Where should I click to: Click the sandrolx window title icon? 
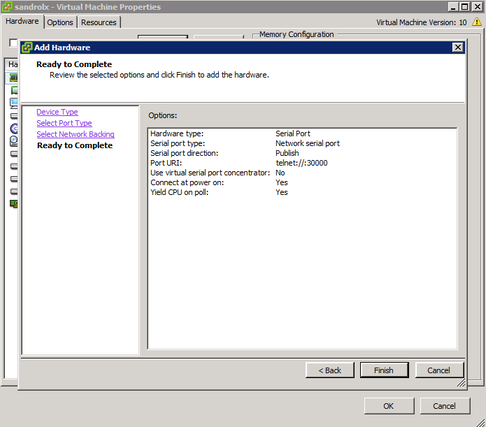point(7,7)
